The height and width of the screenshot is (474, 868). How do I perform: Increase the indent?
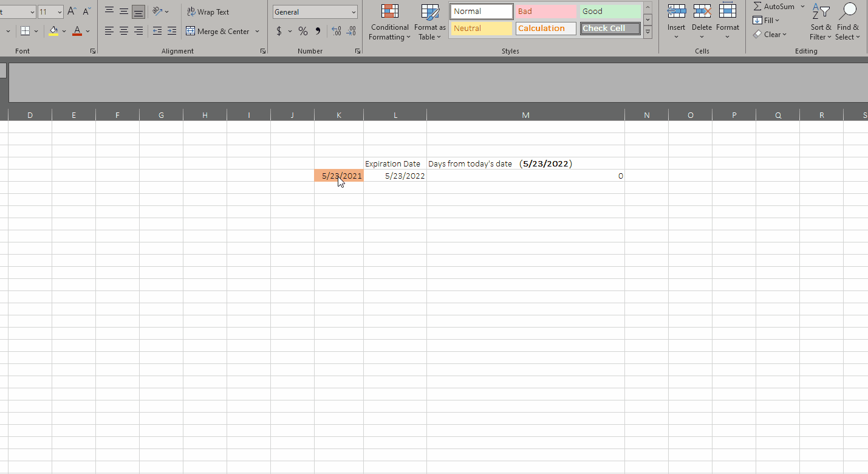pos(172,31)
